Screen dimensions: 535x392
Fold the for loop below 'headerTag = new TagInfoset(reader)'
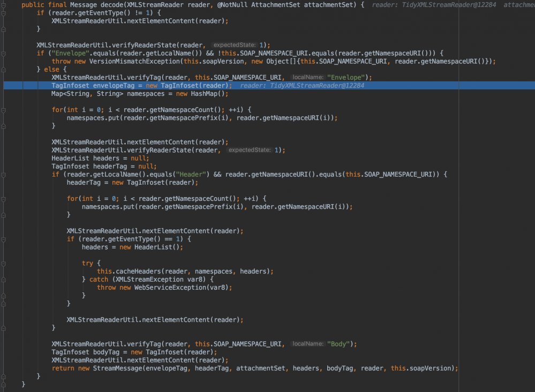(x=3, y=199)
